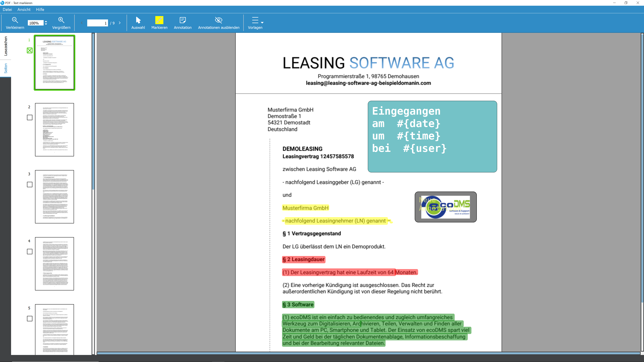Minimize the PDF window
Image resolution: width=644 pixels, height=362 pixels.
(x=614, y=3)
